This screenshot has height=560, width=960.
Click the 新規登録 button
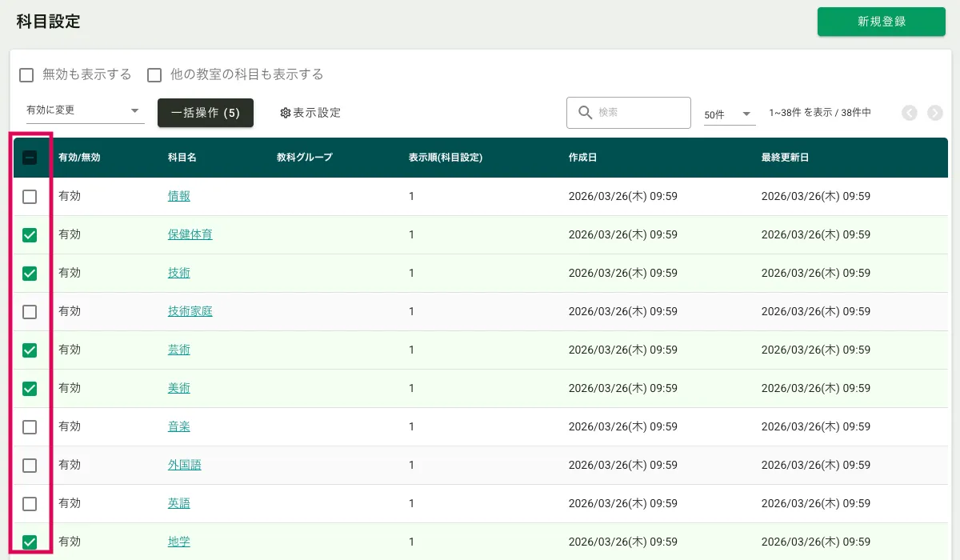point(881,22)
